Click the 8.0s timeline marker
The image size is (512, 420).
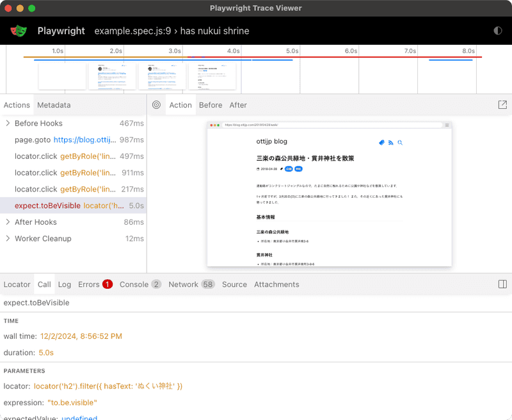(468, 51)
